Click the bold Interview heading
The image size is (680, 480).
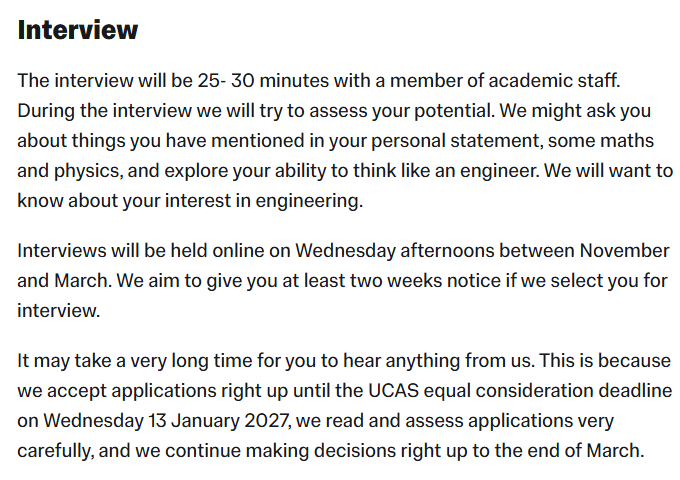[78, 30]
